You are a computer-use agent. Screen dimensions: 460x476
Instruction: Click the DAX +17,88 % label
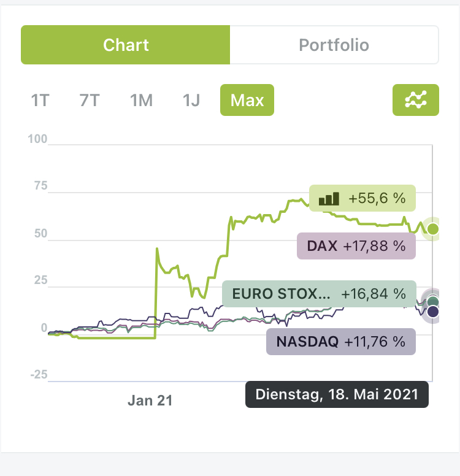click(356, 246)
